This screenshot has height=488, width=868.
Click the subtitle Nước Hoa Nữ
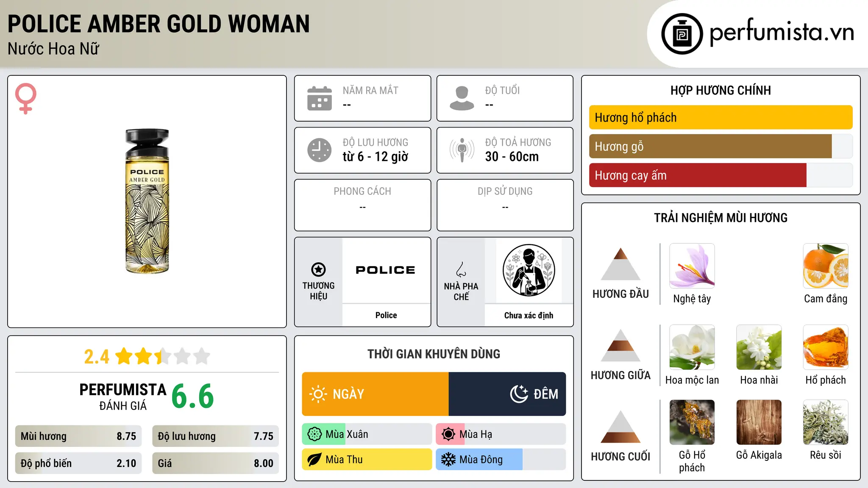click(53, 49)
